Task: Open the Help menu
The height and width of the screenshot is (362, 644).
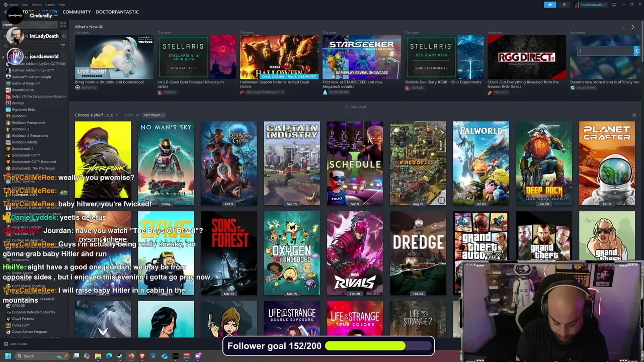Action: pos(61,5)
